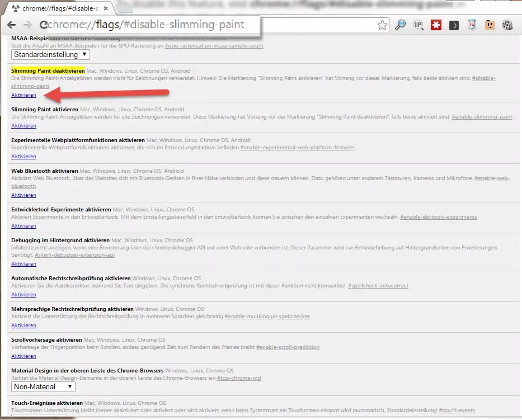
Task: Activate Entwicklertool-Experimente via Aktivieren link
Action: [x=23, y=225]
